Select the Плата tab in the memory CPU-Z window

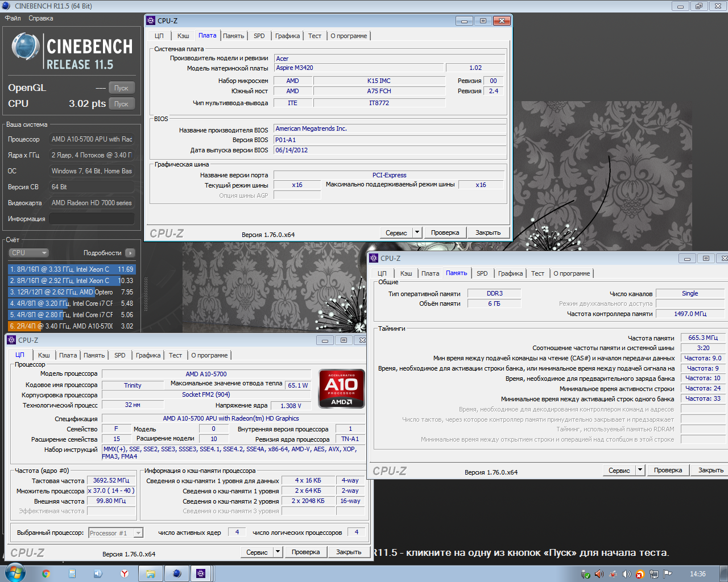coord(431,273)
